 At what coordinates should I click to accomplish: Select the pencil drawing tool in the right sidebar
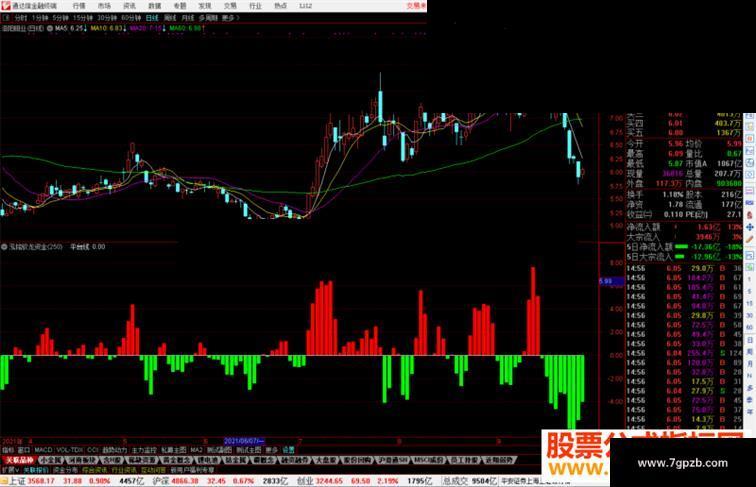coord(750,239)
